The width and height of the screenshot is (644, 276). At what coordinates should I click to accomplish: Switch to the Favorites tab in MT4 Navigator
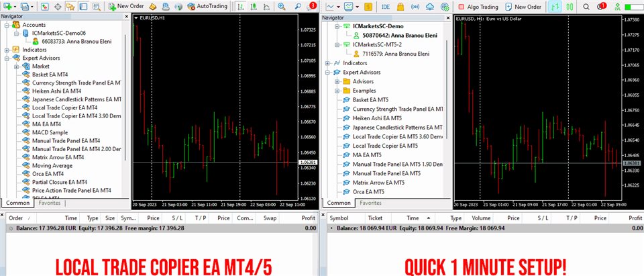[x=50, y=203]
